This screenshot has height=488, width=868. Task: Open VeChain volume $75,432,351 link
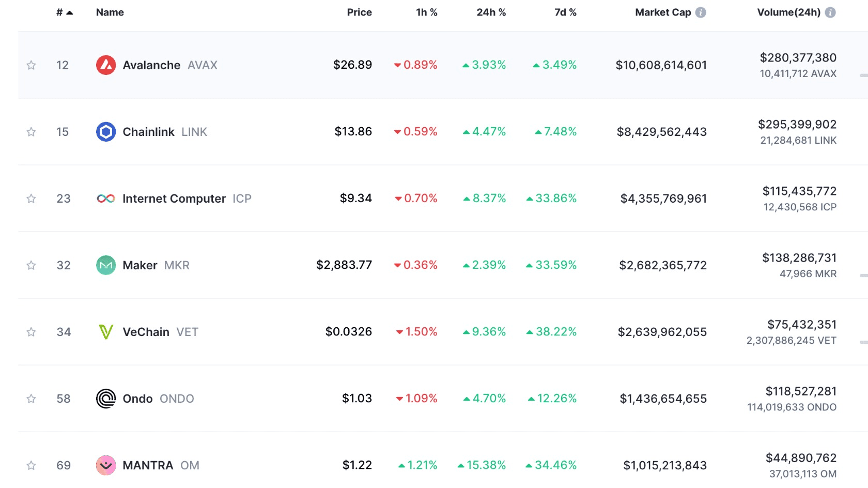(802, 325)
